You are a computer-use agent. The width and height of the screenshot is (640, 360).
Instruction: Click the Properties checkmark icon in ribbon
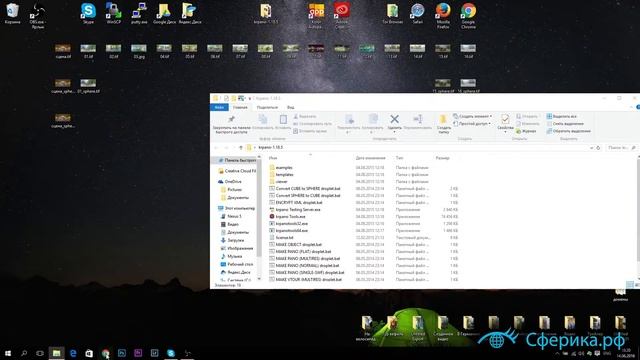point(505,119)
